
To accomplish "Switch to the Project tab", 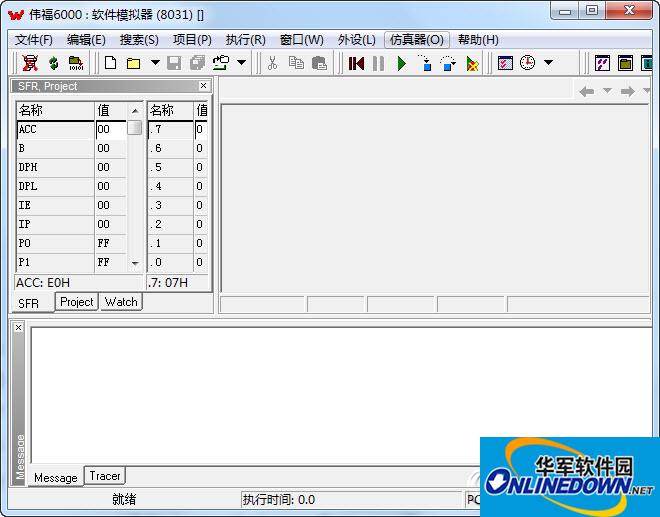I will 77,302.
